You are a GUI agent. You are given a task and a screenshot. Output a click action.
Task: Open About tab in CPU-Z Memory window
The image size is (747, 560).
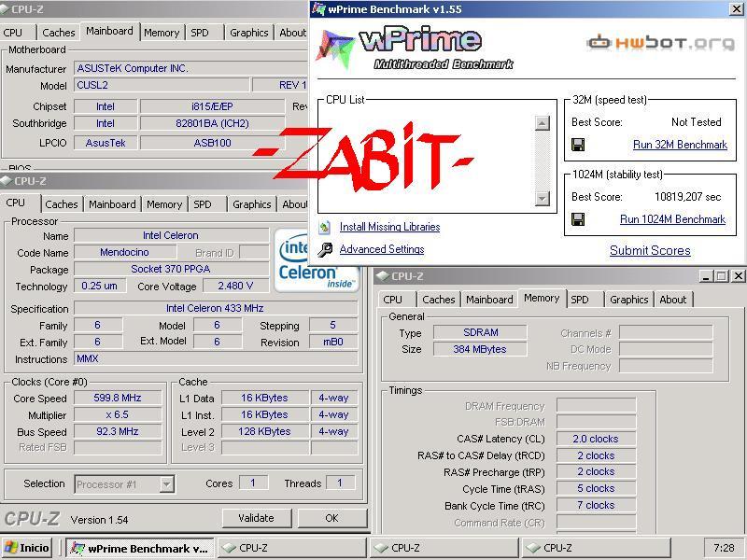(x=672, y=300)
